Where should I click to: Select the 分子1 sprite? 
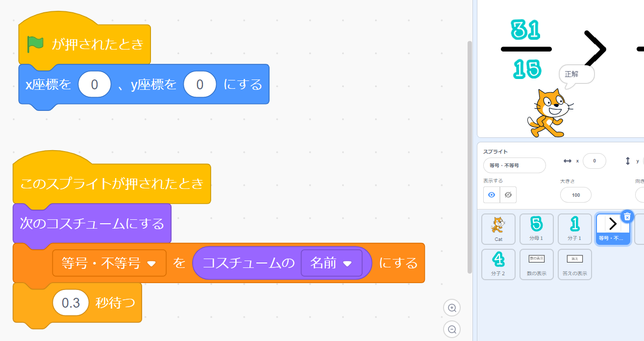[574, 229]
